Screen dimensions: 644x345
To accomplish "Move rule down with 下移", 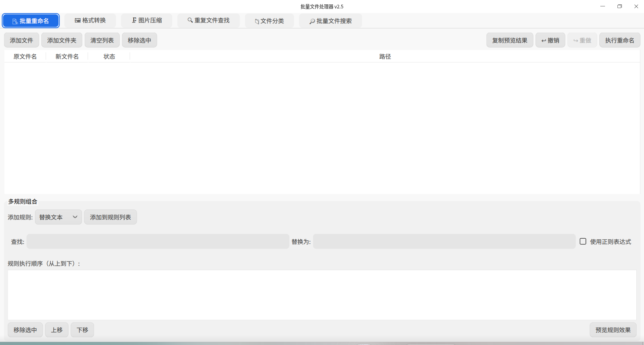I will point(82,330).
